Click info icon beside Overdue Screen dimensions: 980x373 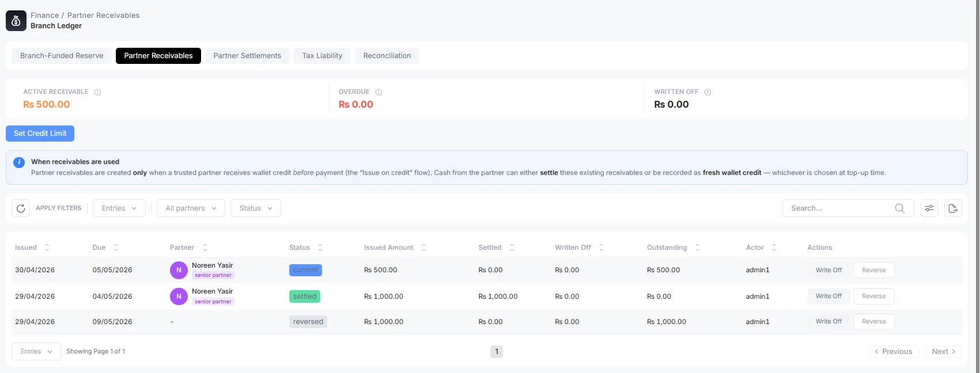tap(379, 92)
